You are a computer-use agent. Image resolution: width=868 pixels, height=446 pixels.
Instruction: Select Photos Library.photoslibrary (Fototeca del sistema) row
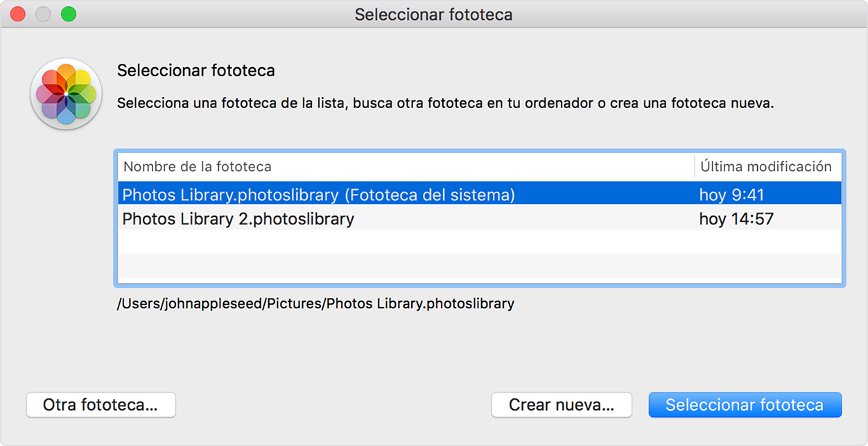pyautogui.click(x=319, y=195)
